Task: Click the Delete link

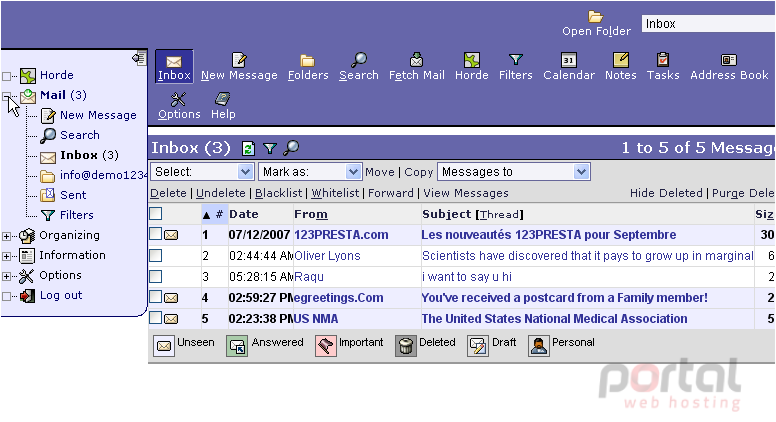Action: [168, 193]
